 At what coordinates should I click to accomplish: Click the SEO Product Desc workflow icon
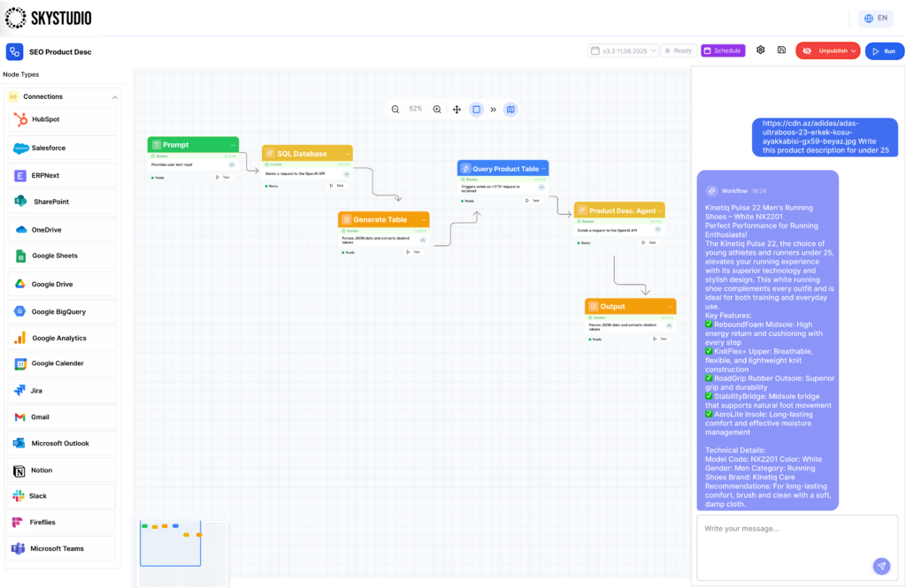coord(14,51)
